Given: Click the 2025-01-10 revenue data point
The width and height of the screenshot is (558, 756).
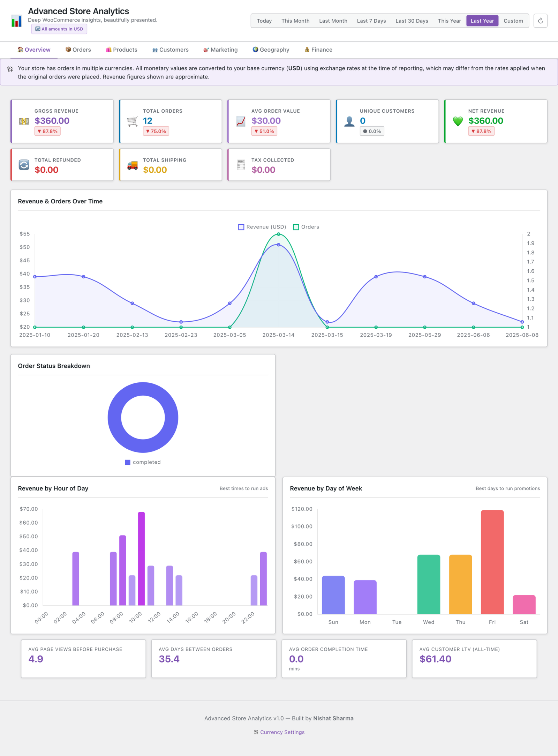Looking at the screenshot, I should [35, 277].
